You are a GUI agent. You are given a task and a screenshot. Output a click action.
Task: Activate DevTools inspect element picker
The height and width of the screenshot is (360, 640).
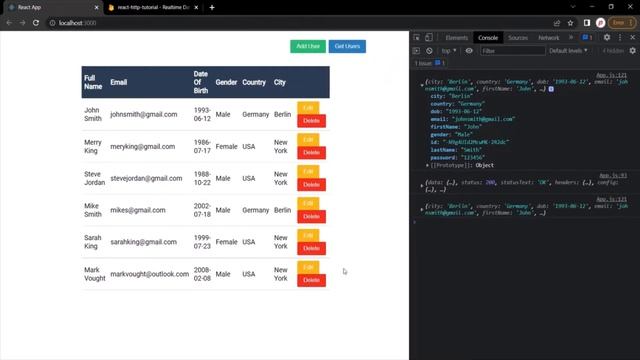(416, 38)
